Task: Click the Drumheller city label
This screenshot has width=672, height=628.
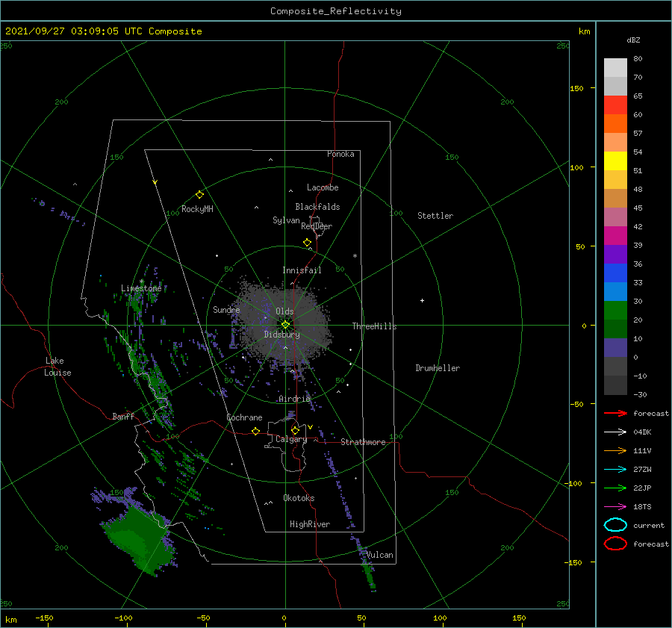Action: [x=438, y=368]
